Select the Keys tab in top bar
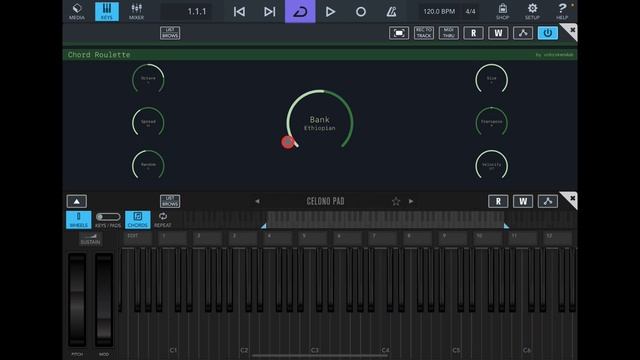The image size is (640, 360). click(107, 11)
